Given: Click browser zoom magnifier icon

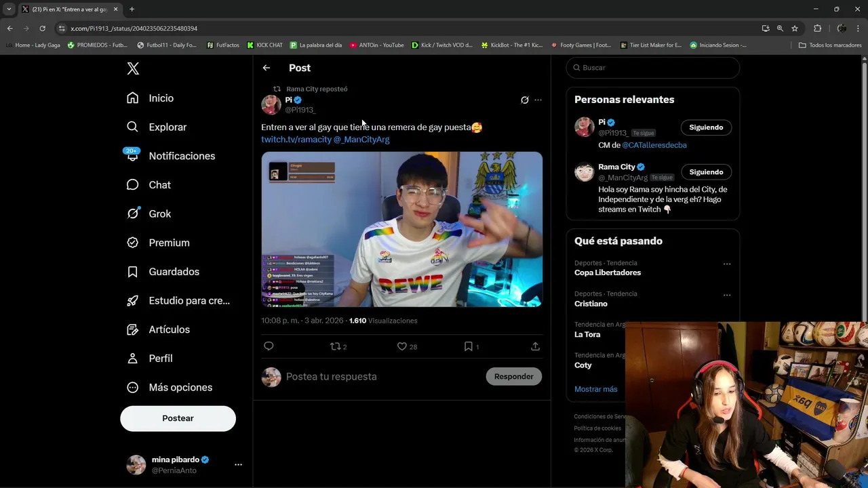Looking at the screenshot, I should (x=780, y=28).
